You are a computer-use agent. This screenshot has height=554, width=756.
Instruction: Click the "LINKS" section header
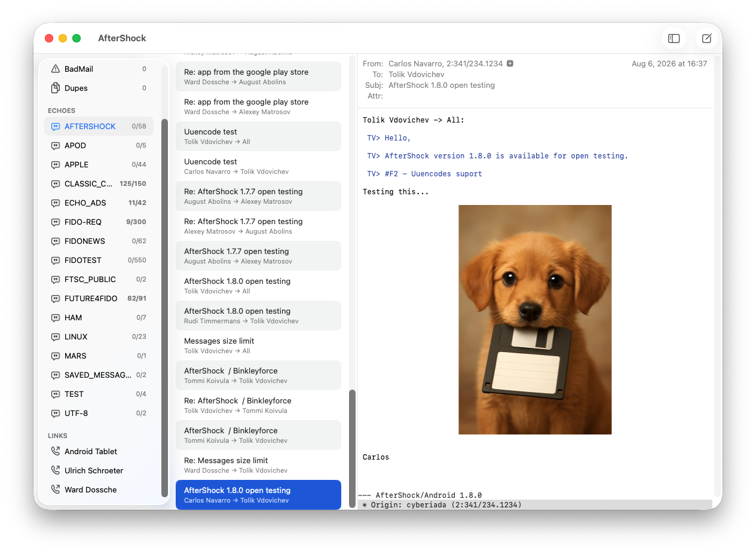[x=57, y=436]
